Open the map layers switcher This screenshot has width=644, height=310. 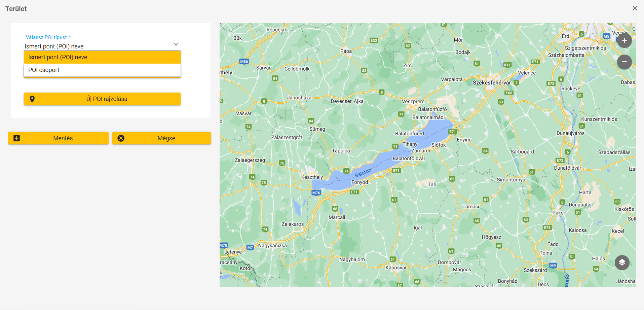click(622, 263)
